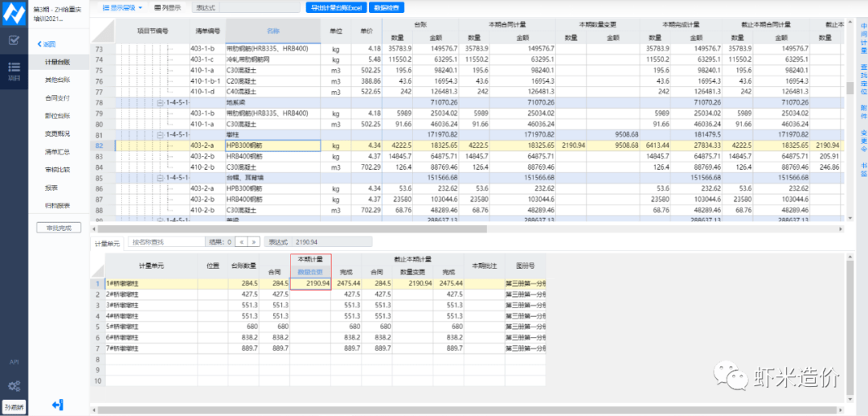
Task: Open the 显示层级 dropdown
Action: 122,7
